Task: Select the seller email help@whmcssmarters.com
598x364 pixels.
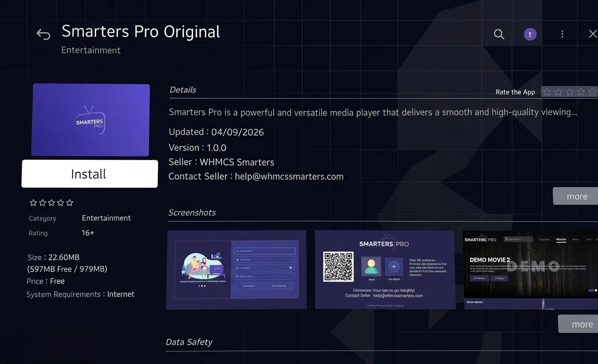Action: [289, 177]
